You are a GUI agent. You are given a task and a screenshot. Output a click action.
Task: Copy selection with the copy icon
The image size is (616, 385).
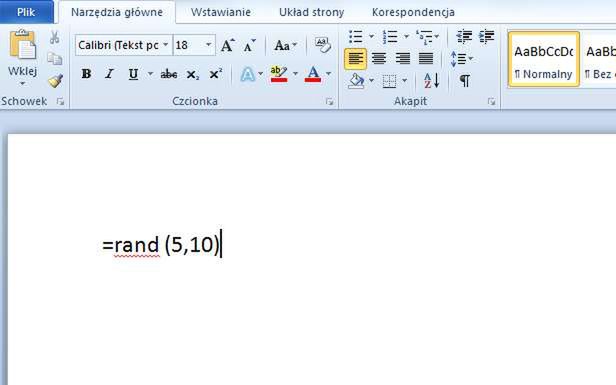pos(55,59)
